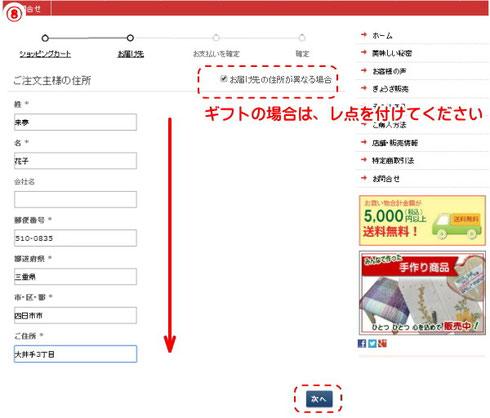Open ホーム in sidebar menu
The width and height of the screenshot is (490, 418).
coord(382,36)
